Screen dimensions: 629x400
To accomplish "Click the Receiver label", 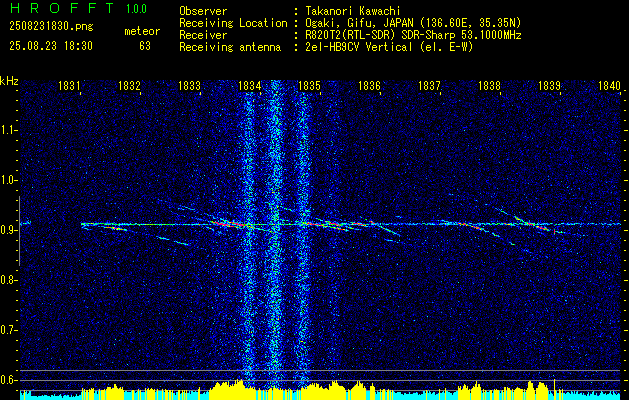I will tap(203, 35).
